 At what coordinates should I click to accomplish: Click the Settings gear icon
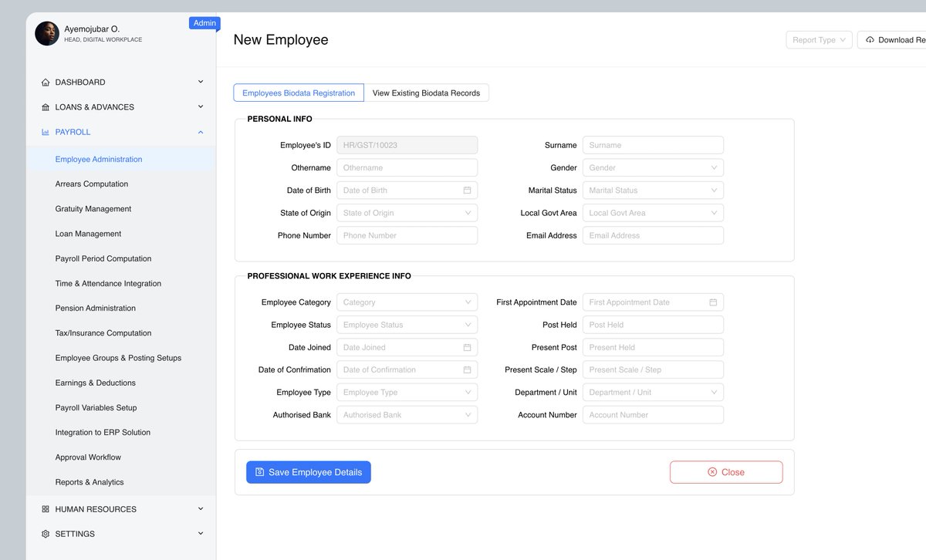pyautogui.click(x=46, y=534)
